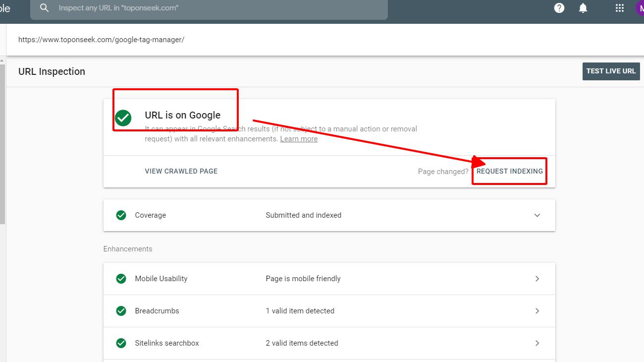This screenshot has width=644, height=362.
Task: Click REQUEST INDEXING
Action: (x=509, y=171)
